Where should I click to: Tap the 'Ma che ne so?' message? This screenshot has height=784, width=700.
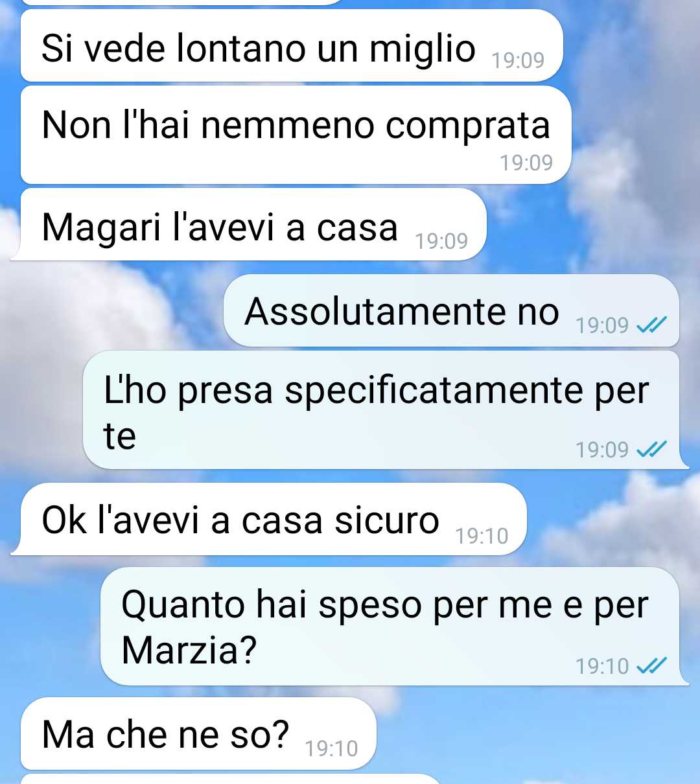coord(198,733)
